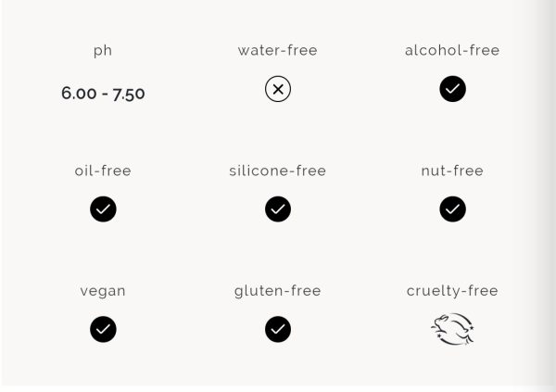Select the "cruelty-free" label
Screen dimensions: 556x392
tap(452, 292)
